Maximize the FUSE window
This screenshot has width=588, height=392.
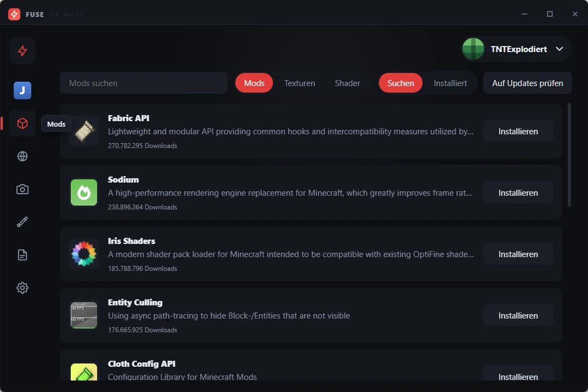550,14
